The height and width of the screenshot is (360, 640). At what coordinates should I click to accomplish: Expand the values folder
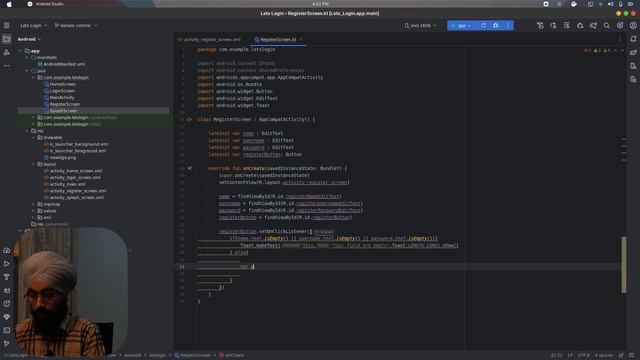pos(33,211)
